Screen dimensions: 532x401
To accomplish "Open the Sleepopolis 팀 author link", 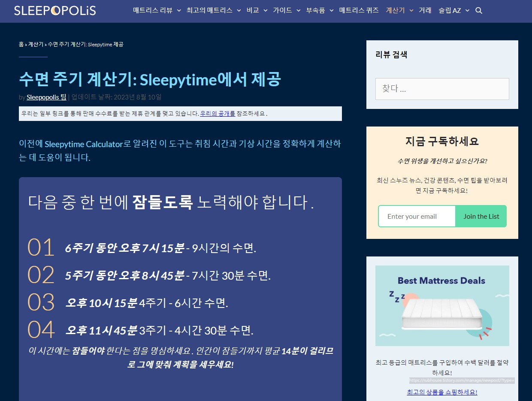I will (46, 97).
